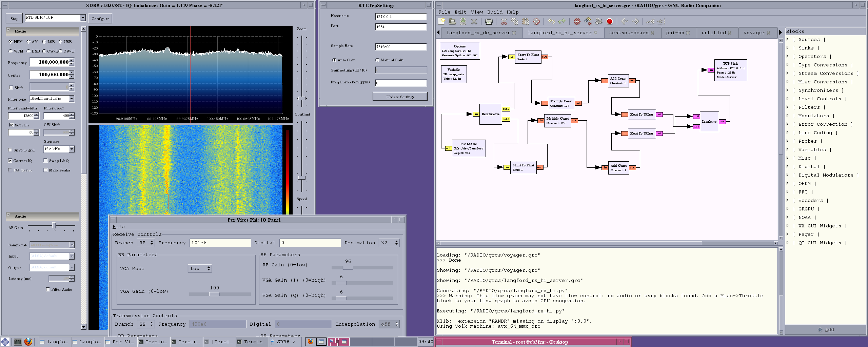Open the VGA Mode Low dropdown

pos(200,268)
